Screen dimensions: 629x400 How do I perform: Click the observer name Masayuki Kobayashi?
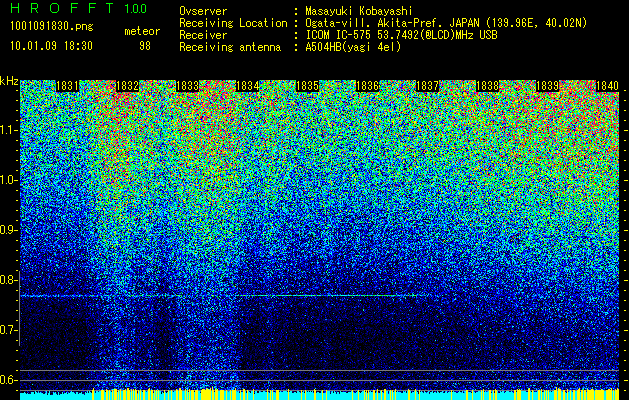click(x=358, y=11)
